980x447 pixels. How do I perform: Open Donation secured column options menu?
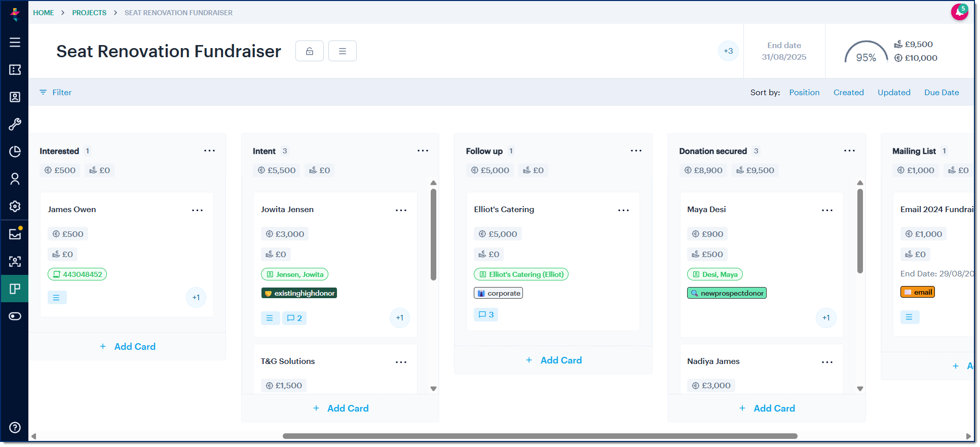[x=849, y=151]
